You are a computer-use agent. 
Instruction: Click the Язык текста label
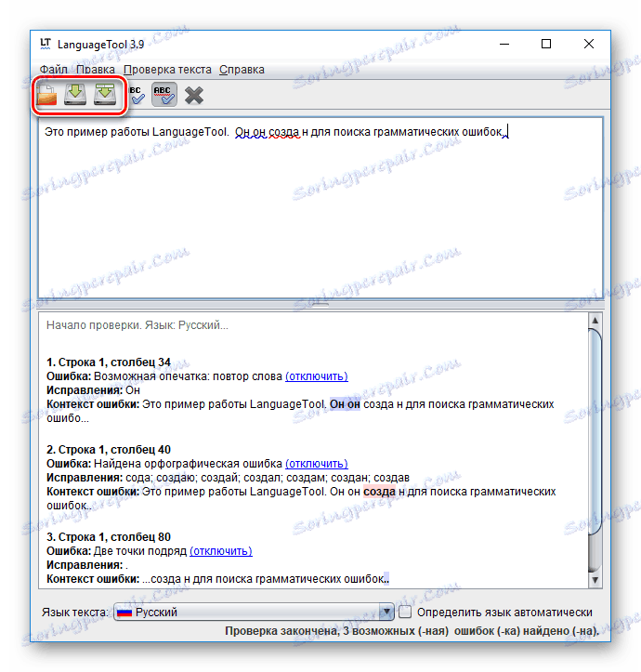(x=75, y=613)
